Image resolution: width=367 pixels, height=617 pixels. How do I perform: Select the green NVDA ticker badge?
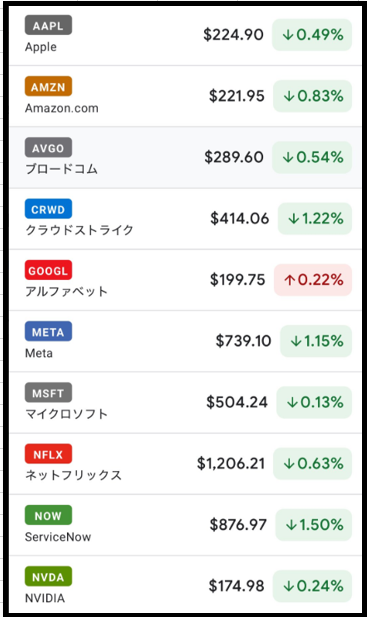pos(48,576)
